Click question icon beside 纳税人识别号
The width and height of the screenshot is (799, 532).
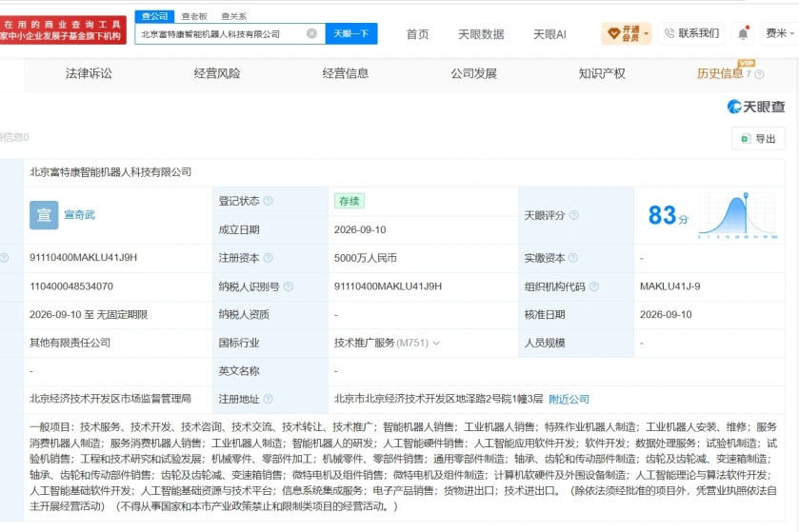[x=289, y=286]
